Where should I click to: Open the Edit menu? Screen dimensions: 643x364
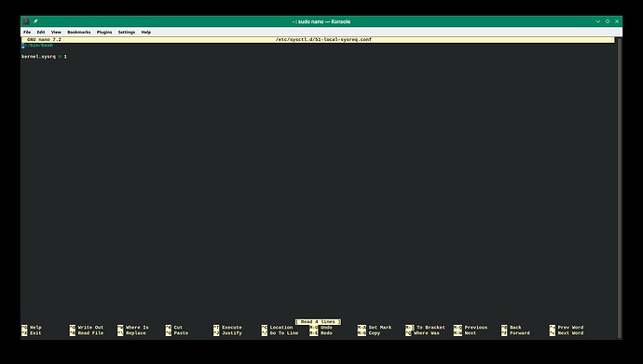pos(41,32)
